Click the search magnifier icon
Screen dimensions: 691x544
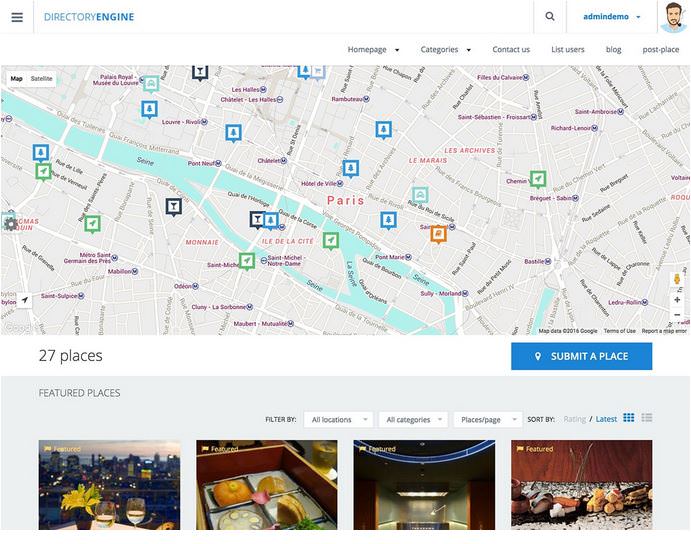[x=550, y=16]
